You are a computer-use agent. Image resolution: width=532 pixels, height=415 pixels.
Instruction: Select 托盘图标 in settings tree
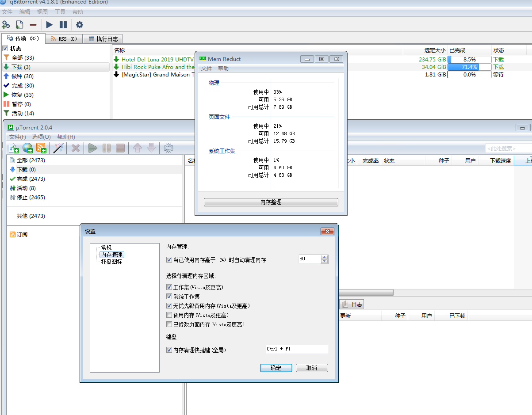click(x=112, y=262)
